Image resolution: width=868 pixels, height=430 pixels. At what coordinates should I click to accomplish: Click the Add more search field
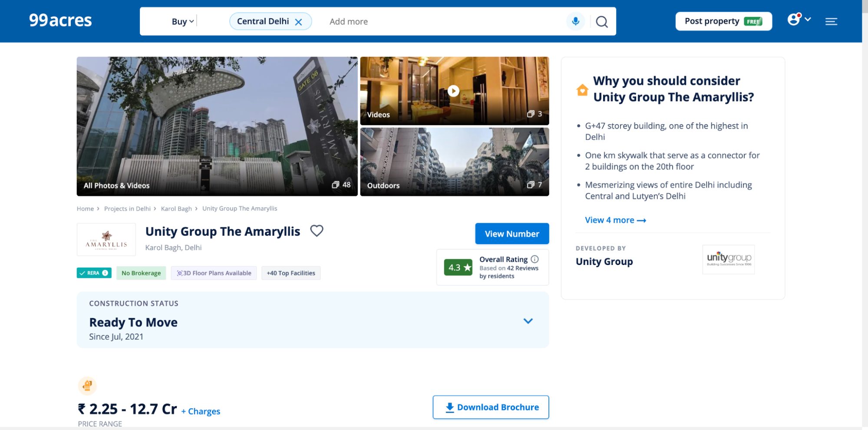pyautogui.click(x=348, y=21)
